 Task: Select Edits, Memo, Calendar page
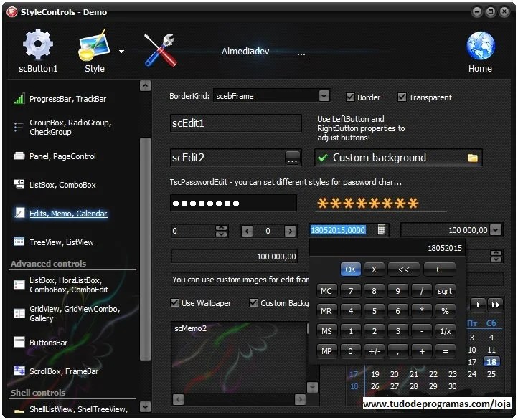(x=68, y=214)
